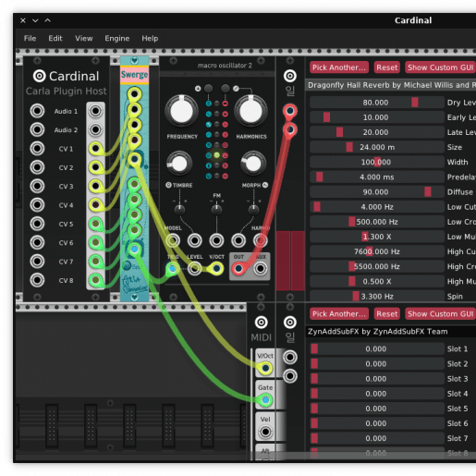Click the CV 3 input jack
The image size is (476, 476).
click(37, 186)
